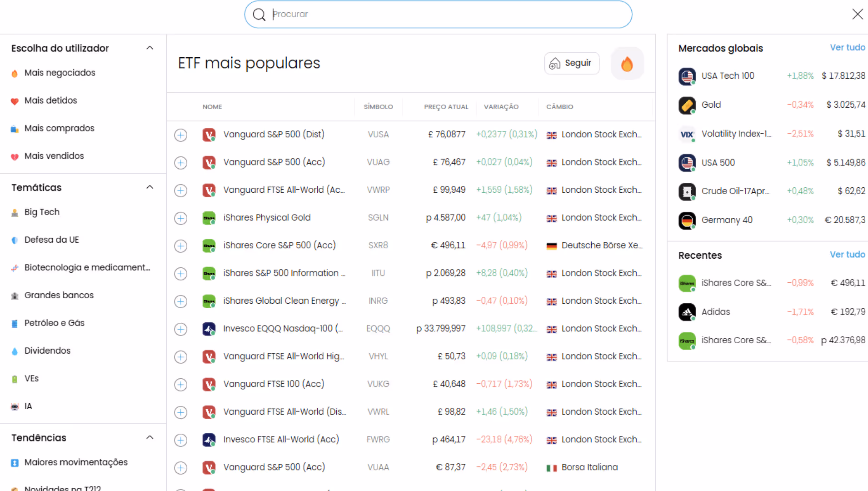The width and height of the screenshot is (868, 491).
Task: Open Crude Oil market icon
Action: [x=687, y=191]
